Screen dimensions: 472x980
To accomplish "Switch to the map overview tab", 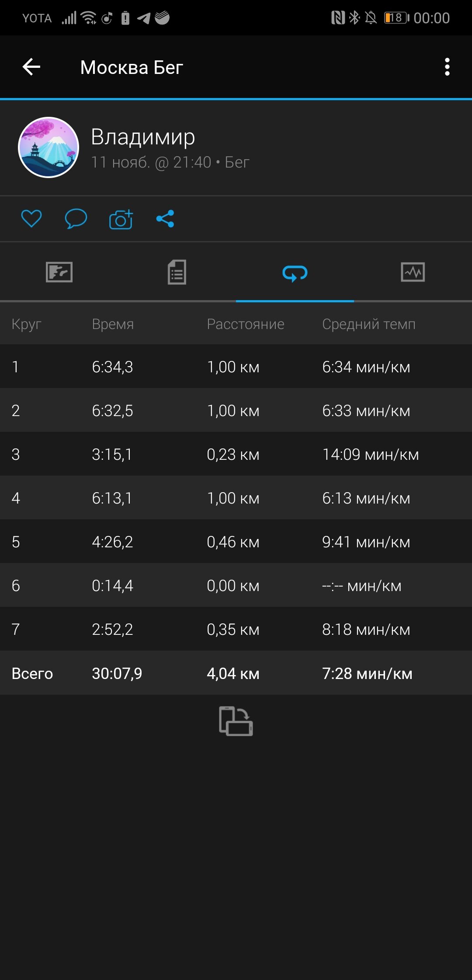I will [59, 272].
